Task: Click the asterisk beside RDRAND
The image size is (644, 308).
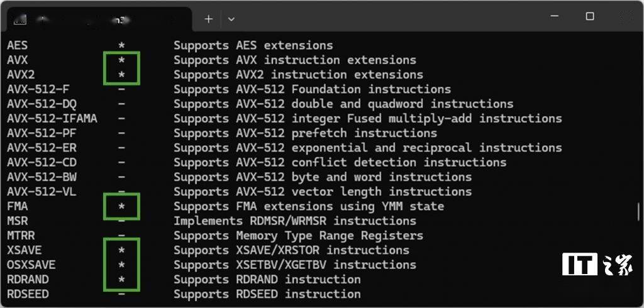Action: click(x=121, y=280)
